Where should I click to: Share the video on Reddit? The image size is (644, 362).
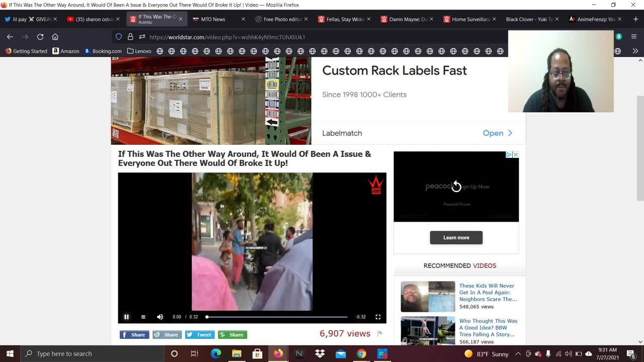[x=167, y=335]
